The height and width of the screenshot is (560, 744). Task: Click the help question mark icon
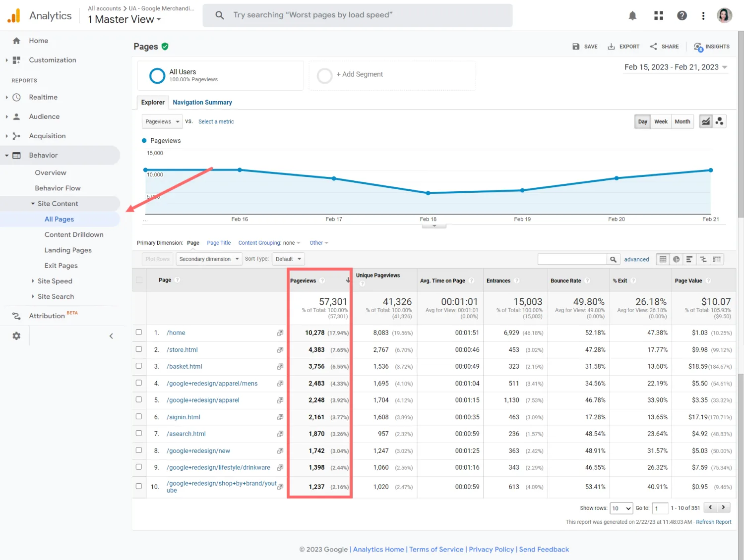coord(682,16)
